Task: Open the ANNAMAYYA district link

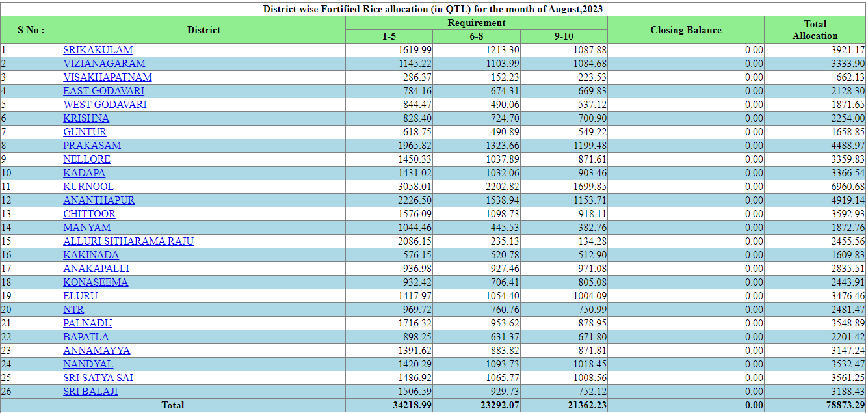Action: [96, 351]
